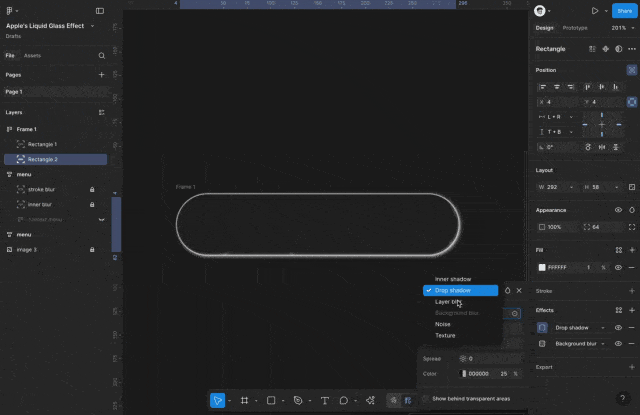Screen dimensions: 640x415
Task: Add an effect with Effects plus icon
Action: pyautogui.click(x=632, y=311)
